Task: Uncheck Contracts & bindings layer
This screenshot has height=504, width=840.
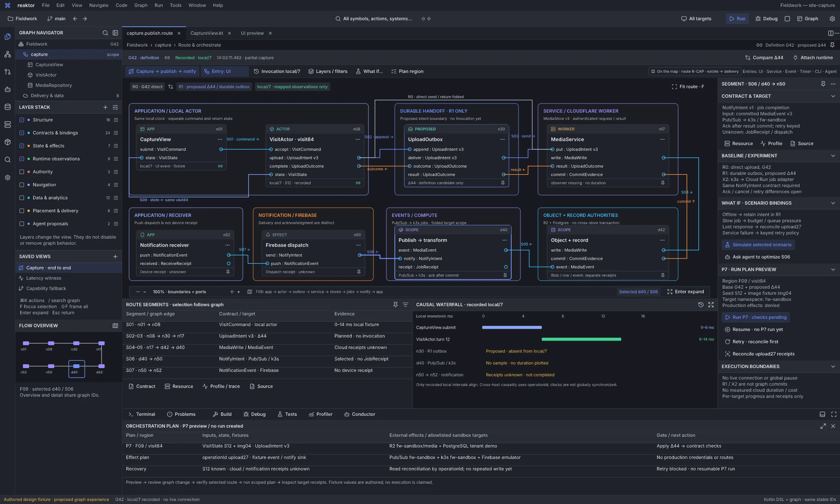Action: click(x=22, y=133)
